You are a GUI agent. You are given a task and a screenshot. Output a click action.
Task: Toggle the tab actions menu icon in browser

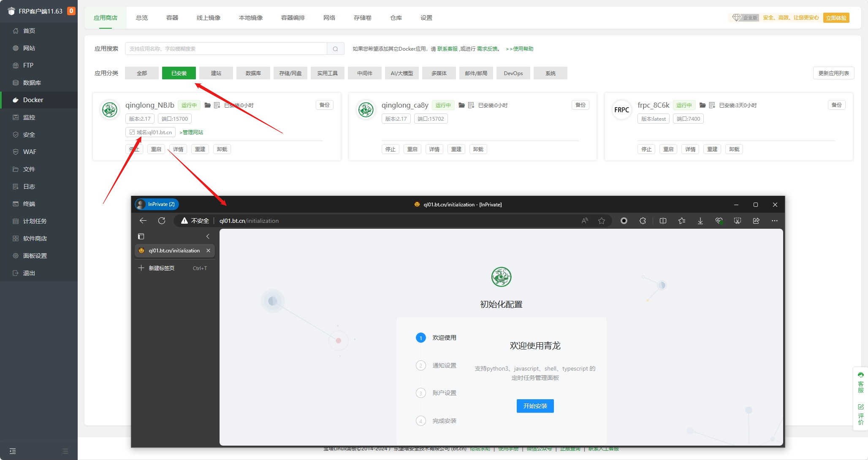[141, 236]
